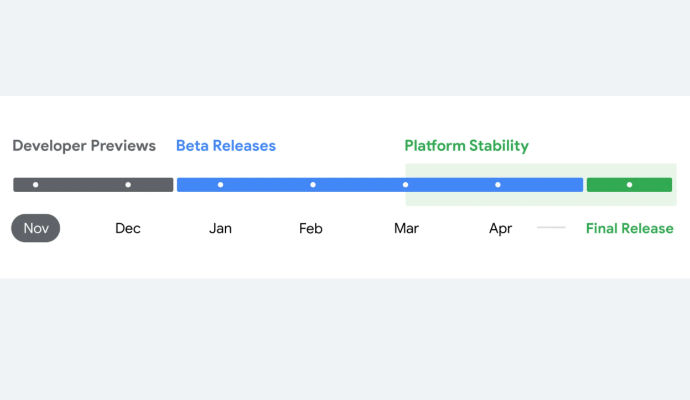This screenshot has height=400, width=690.
Task: Click the white dot on green bar
Action: click(x=629, y=185)
